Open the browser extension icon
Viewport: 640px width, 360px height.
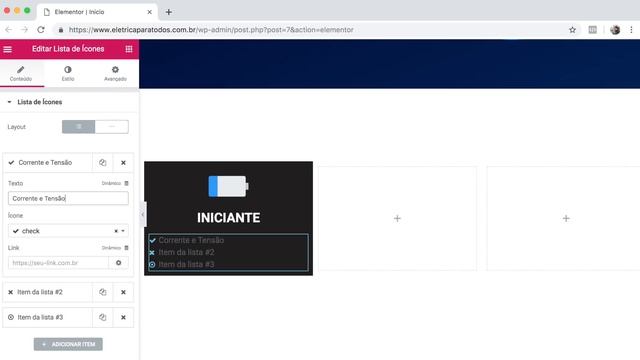(593, 30)
